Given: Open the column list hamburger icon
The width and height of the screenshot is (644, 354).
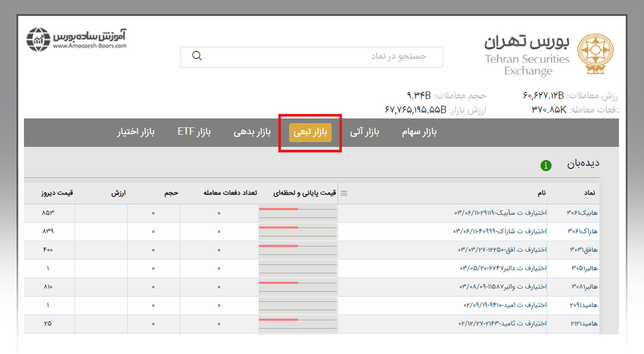Looking at the screenshot, I should [344, 193].
